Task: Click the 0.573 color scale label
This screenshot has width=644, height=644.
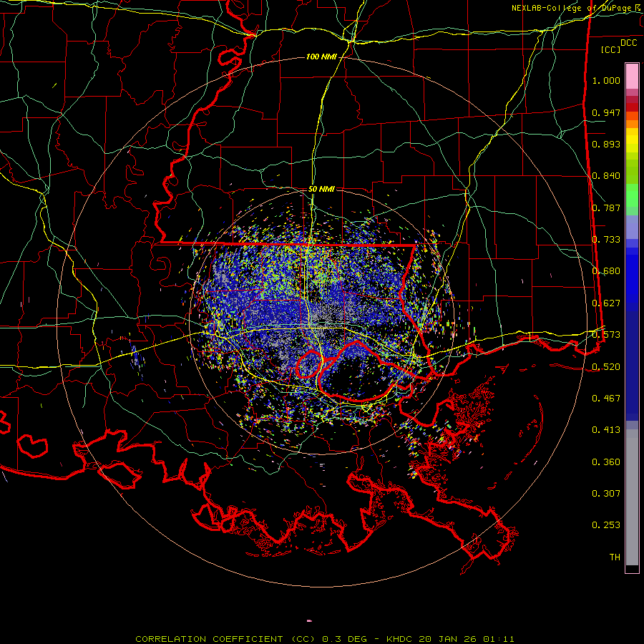Action: click(x=606, y=335)
